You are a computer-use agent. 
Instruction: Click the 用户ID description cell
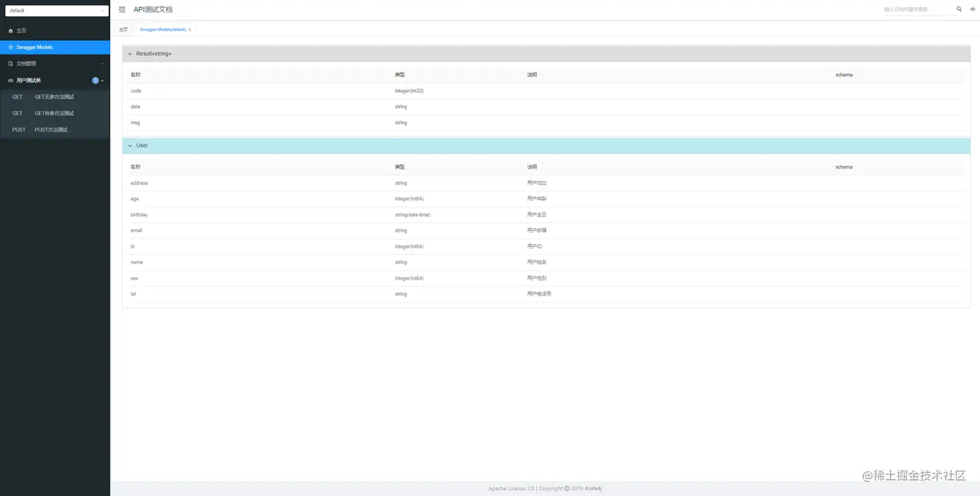pyautogui.click(x=535, y=246)
